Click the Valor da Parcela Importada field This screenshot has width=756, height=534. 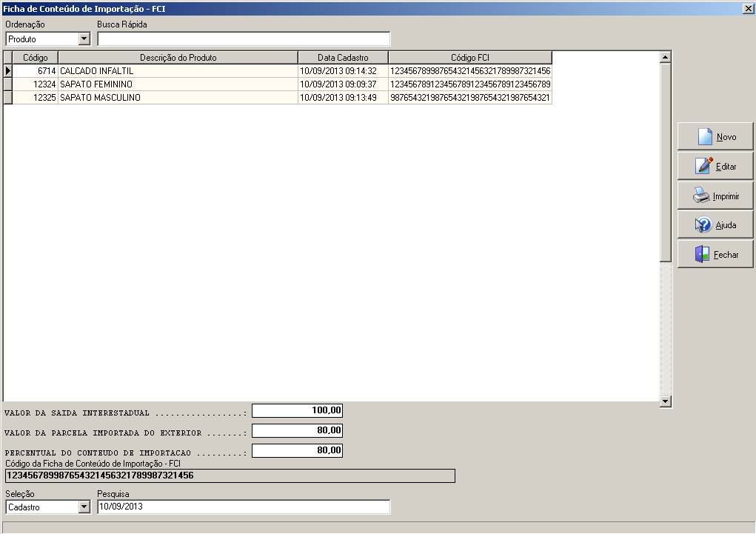[297, 430]
